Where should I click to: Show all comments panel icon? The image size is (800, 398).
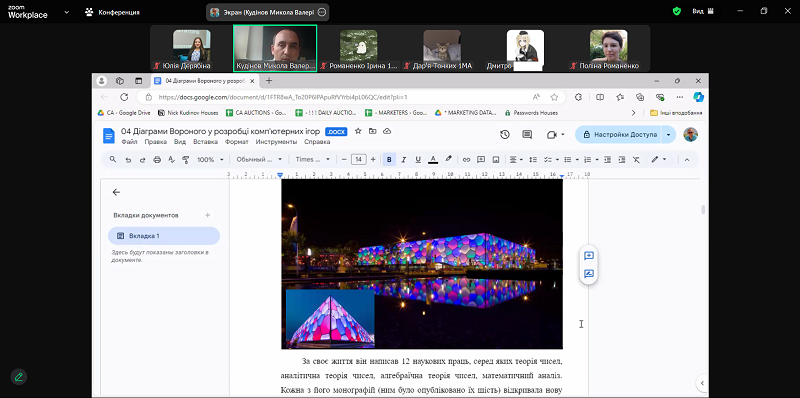(x=527, y=135)
